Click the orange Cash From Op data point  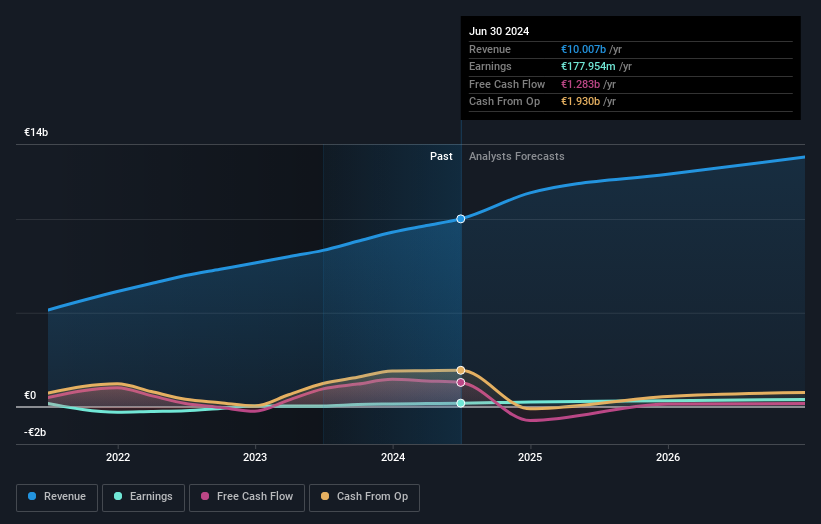coord(461,370)
